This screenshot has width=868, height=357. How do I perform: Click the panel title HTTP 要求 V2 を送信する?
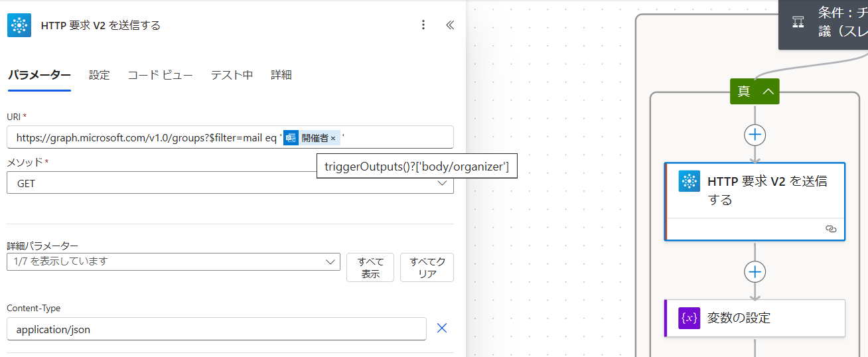(x=101, y=25)
